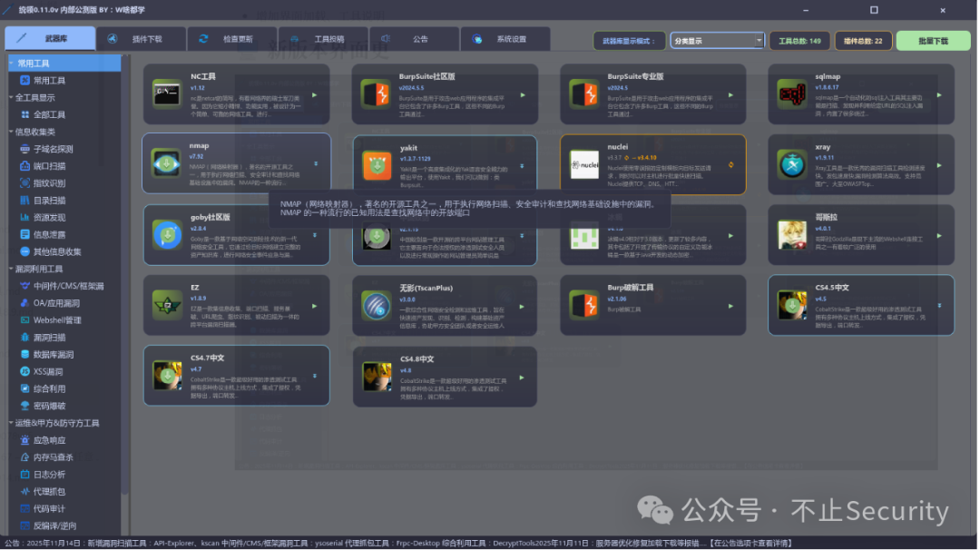Click the 目录扫描 sidebar icon
Viewport: 980px width, 550px height.
25,200
